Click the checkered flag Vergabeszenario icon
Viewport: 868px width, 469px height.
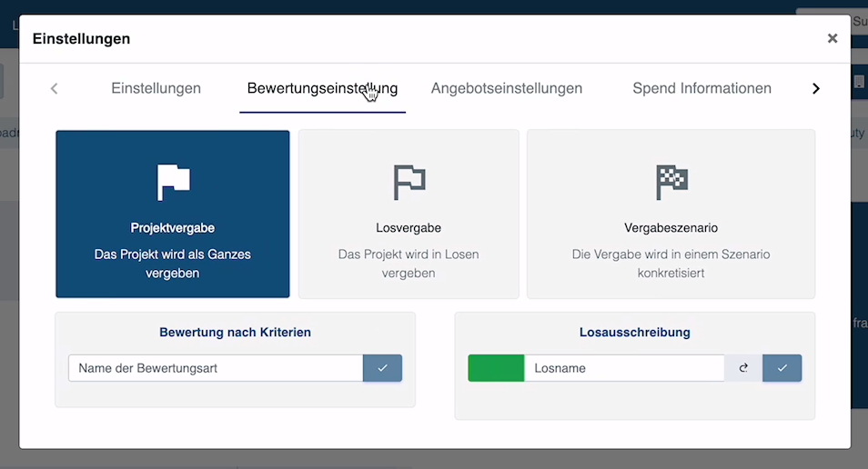(671, 182)
